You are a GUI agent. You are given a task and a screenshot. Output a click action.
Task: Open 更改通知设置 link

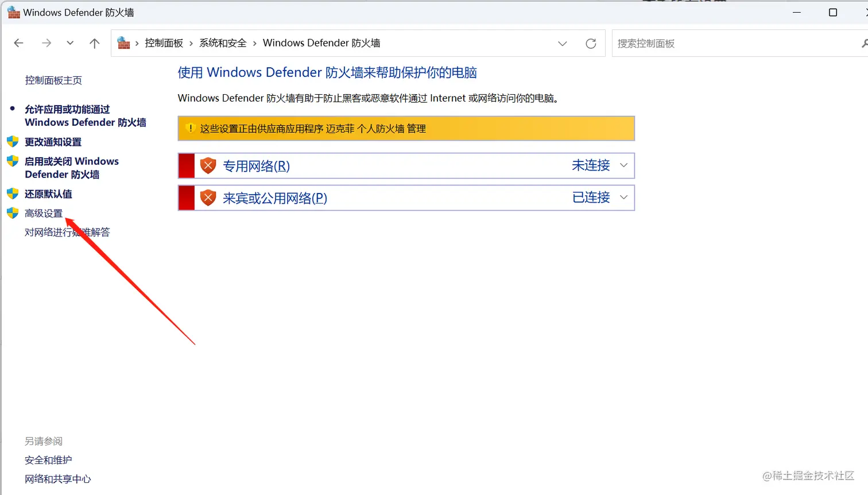tap(53, 142)
